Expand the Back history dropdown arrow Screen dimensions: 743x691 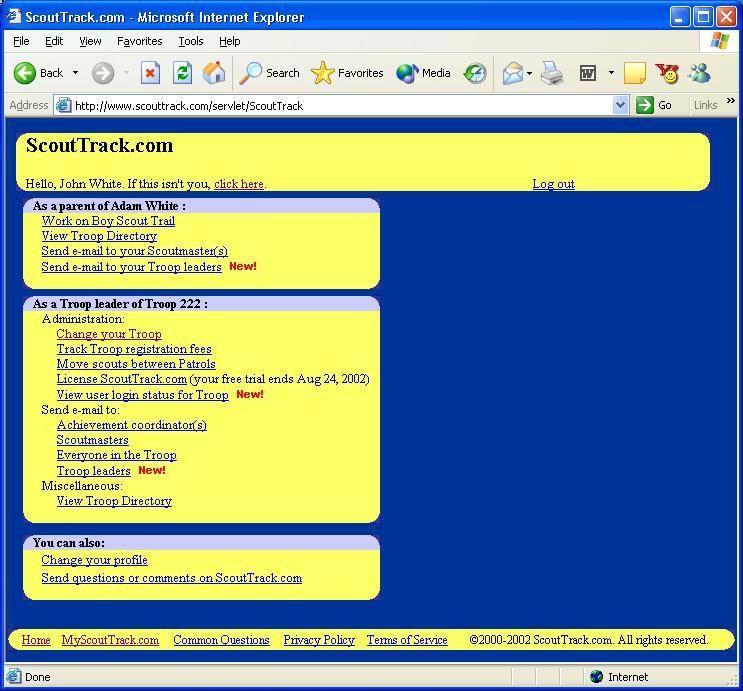[75, 73]
